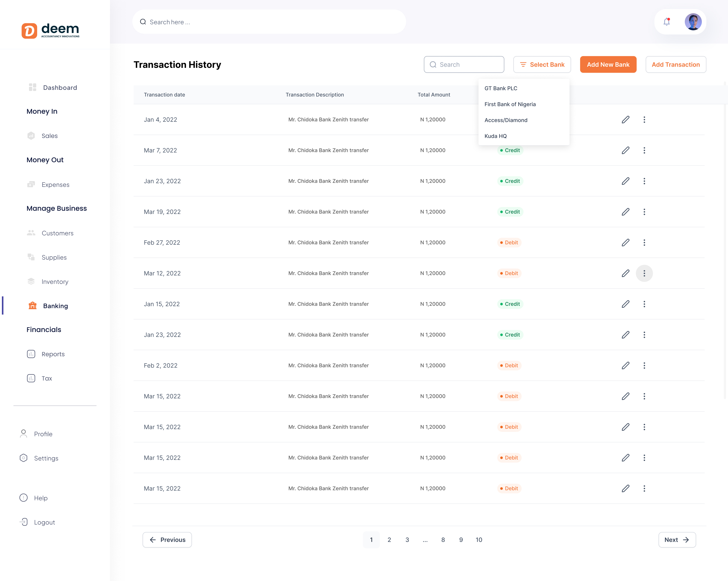Click the Transaction History search field
Screen dimensions: 728x581
click(464, 64)
